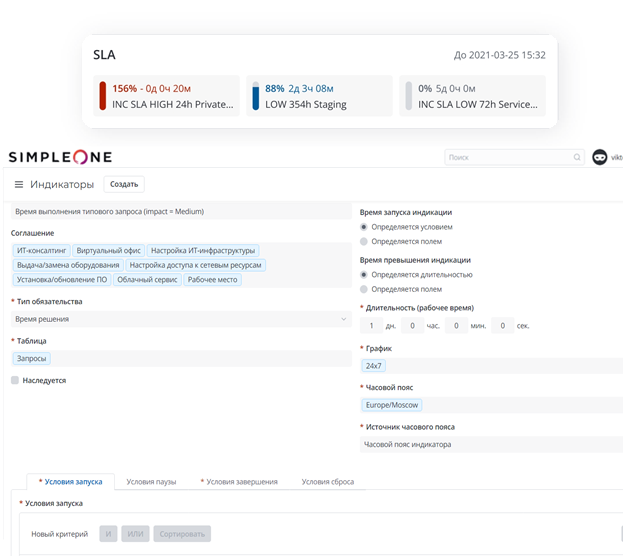The height and width of the screenshot is (558, 626).
Task: Click the До 2021-03-25 15:32 date text
Action: (499, 55)
